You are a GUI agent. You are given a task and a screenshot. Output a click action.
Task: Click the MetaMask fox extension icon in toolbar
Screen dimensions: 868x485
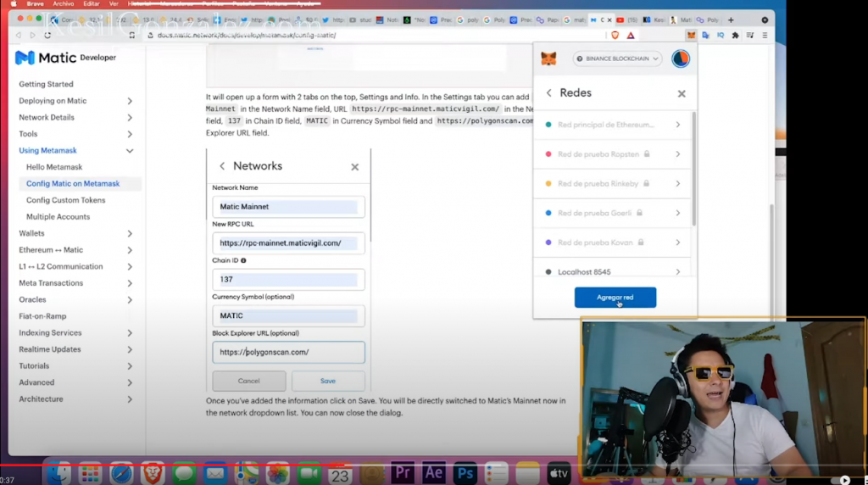coord(691,35)
